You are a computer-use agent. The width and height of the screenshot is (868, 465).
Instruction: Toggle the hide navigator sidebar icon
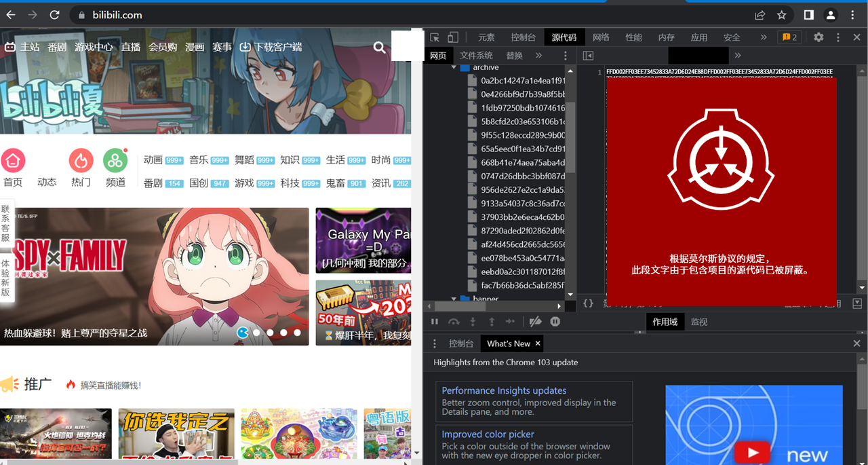point(588,56)
